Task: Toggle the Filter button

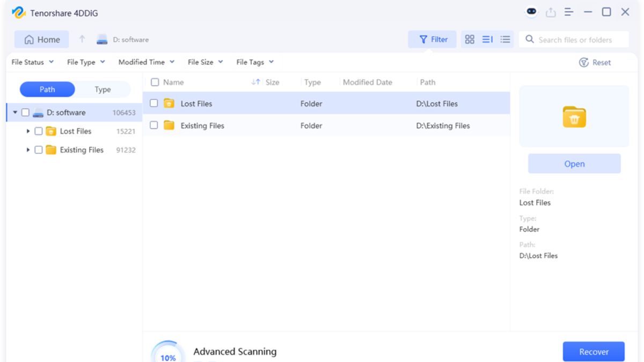Action: [x=433, y=39]
